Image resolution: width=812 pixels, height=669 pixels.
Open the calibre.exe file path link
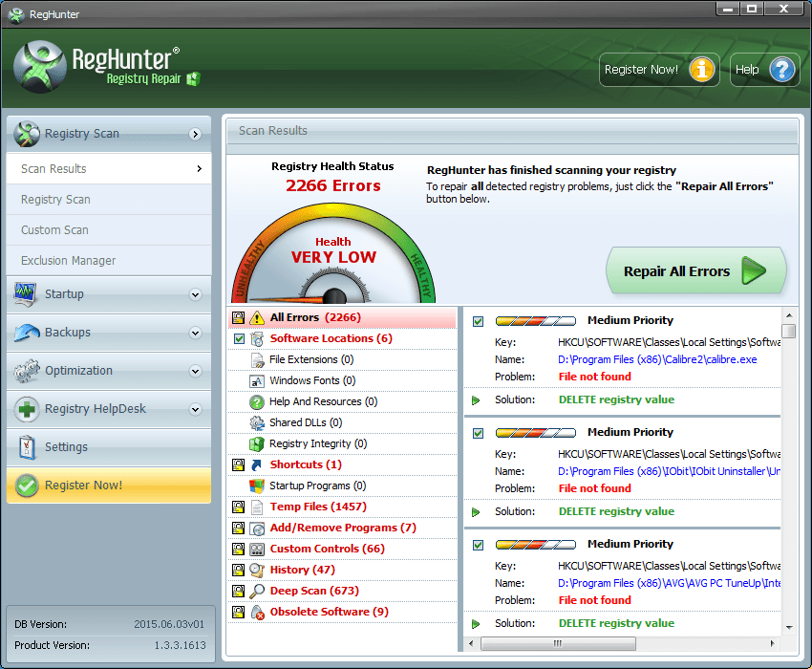click(657, 359)
